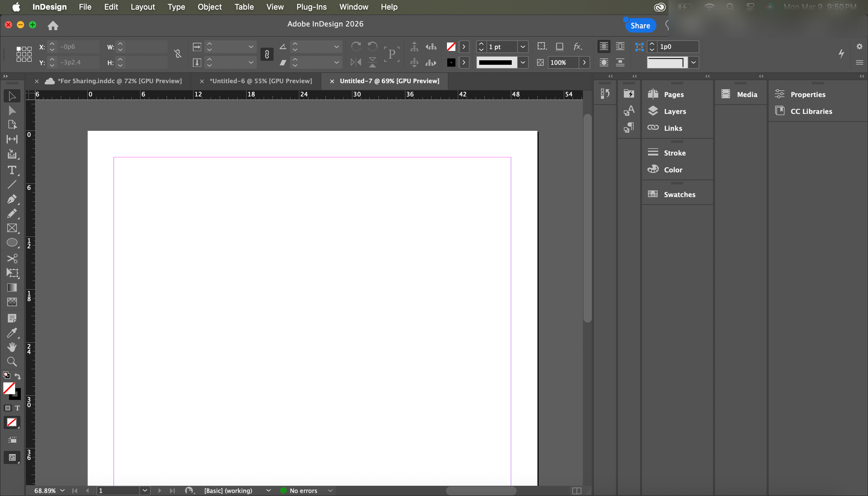868x496 pixels.
Task: Click the Share button
Action: pos(640,26)
